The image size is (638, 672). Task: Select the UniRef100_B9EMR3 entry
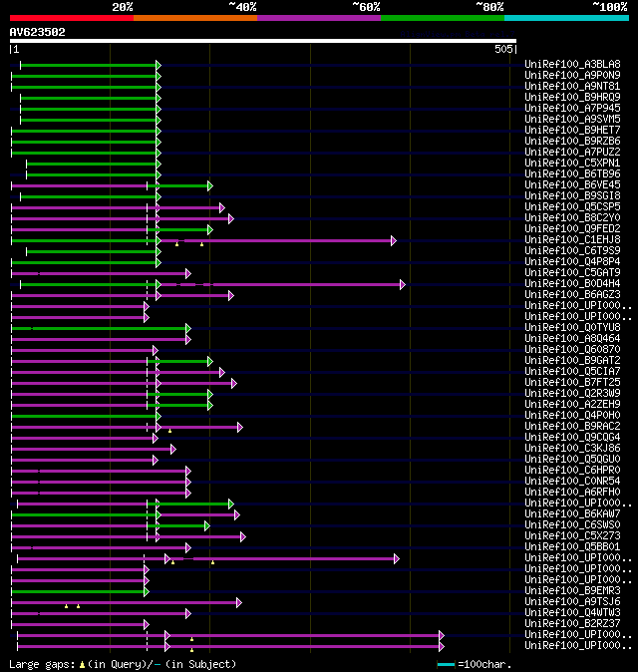click(572, 591)
